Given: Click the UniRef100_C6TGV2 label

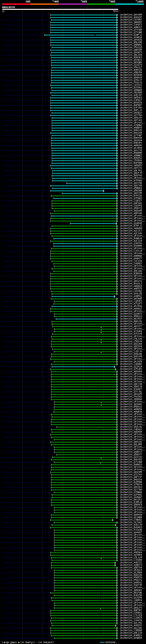Looking at the screenshot, I should (131, 85).
